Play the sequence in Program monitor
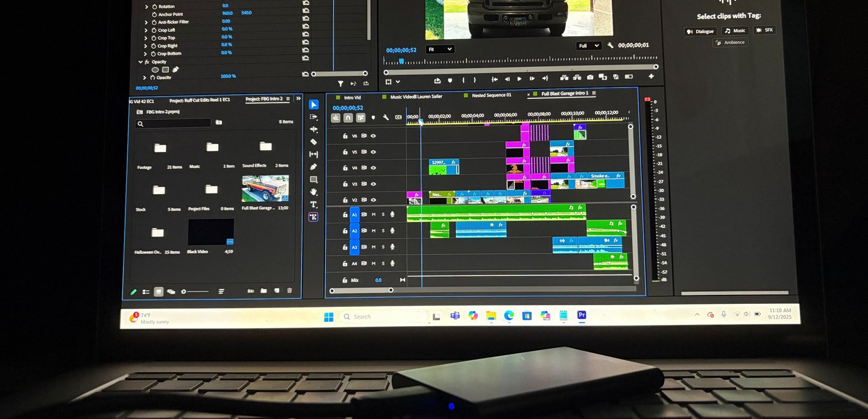The height and width of the screenshot is (419, 868). [520, 79]
